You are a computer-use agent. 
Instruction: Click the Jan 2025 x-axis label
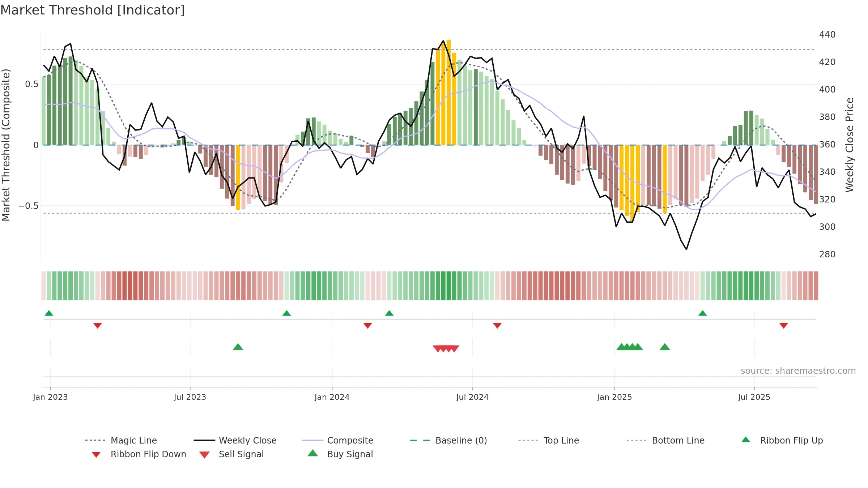pos(614,397)
